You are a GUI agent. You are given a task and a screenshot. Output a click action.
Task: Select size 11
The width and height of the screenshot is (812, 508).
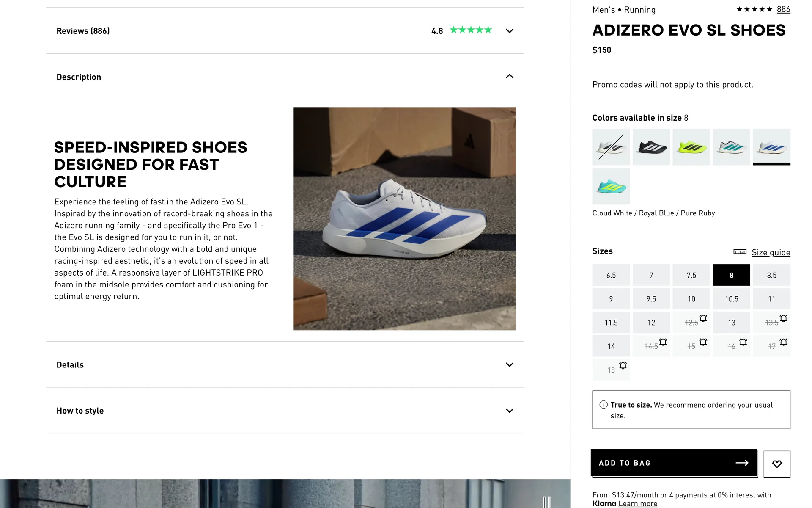coord(771,299)
